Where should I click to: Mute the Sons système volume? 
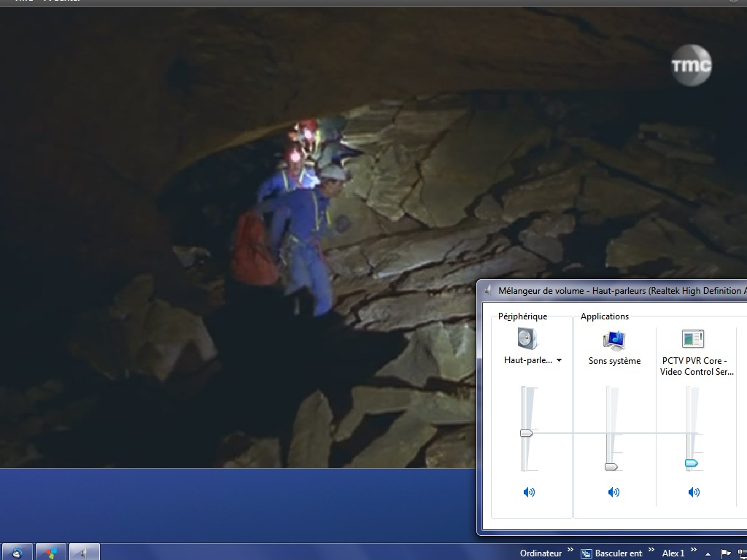point(614,492)
